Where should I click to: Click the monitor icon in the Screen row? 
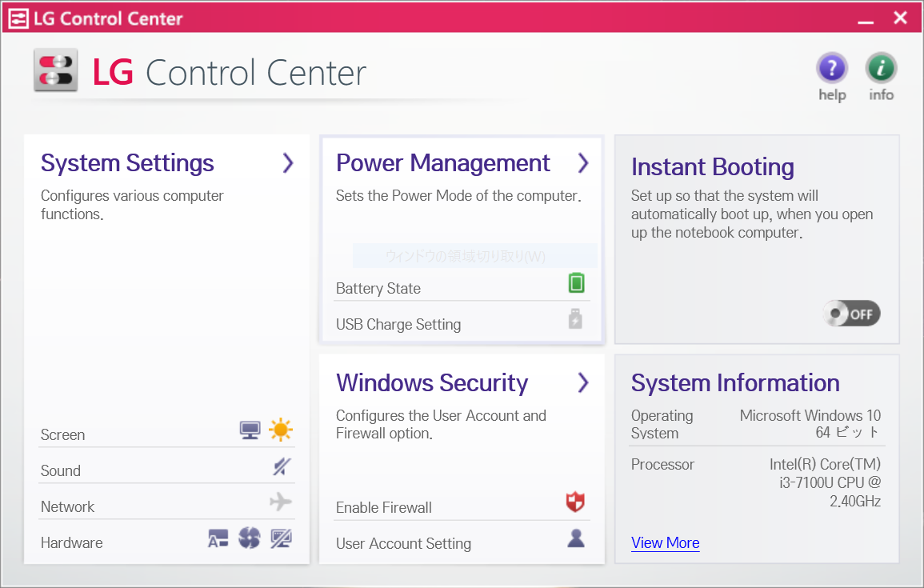pyautogui.click(x=250, y=430)
